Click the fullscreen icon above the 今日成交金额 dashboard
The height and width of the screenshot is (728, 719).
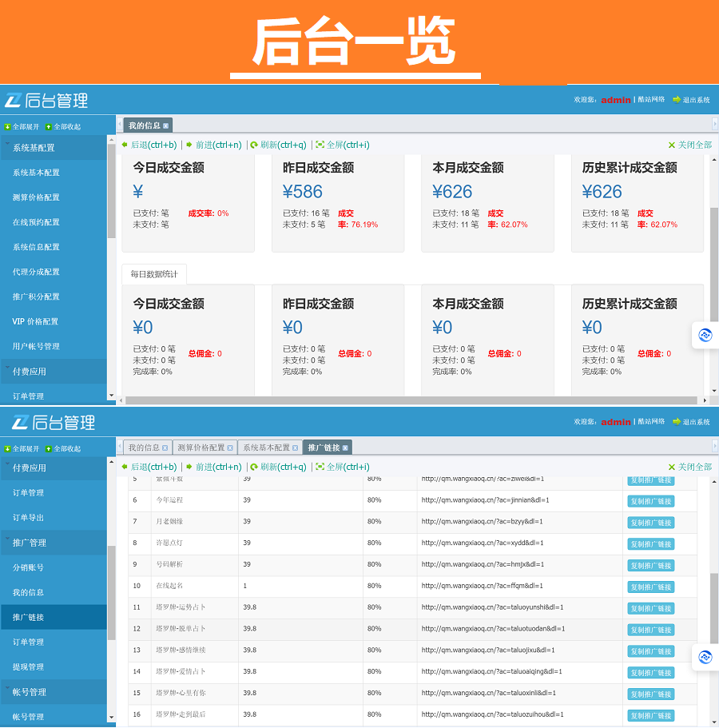[320, 145]
